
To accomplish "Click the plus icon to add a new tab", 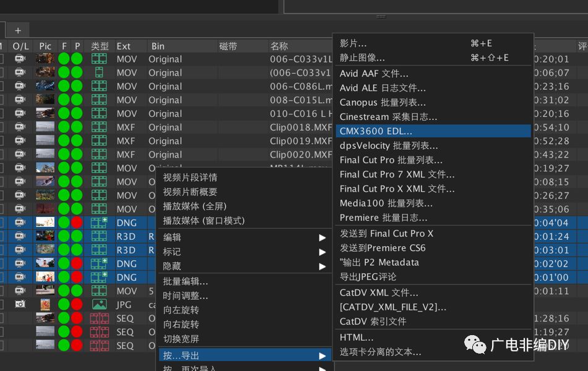I will click(x=17, y=30).
